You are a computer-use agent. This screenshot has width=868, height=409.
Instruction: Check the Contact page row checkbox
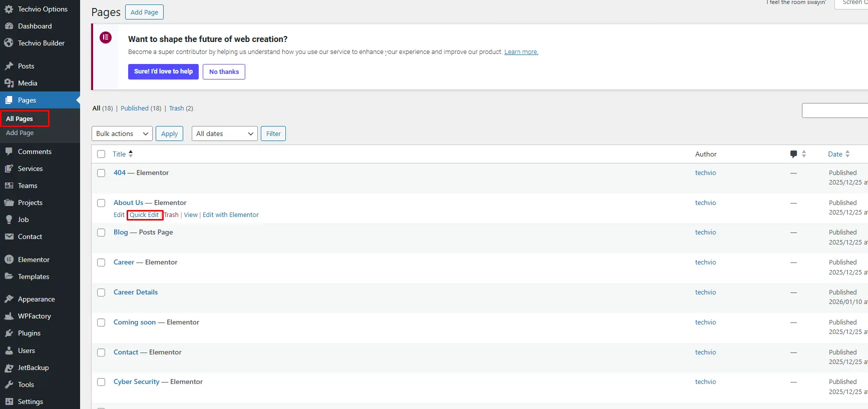pyautogui.click(x=101, y=352)
